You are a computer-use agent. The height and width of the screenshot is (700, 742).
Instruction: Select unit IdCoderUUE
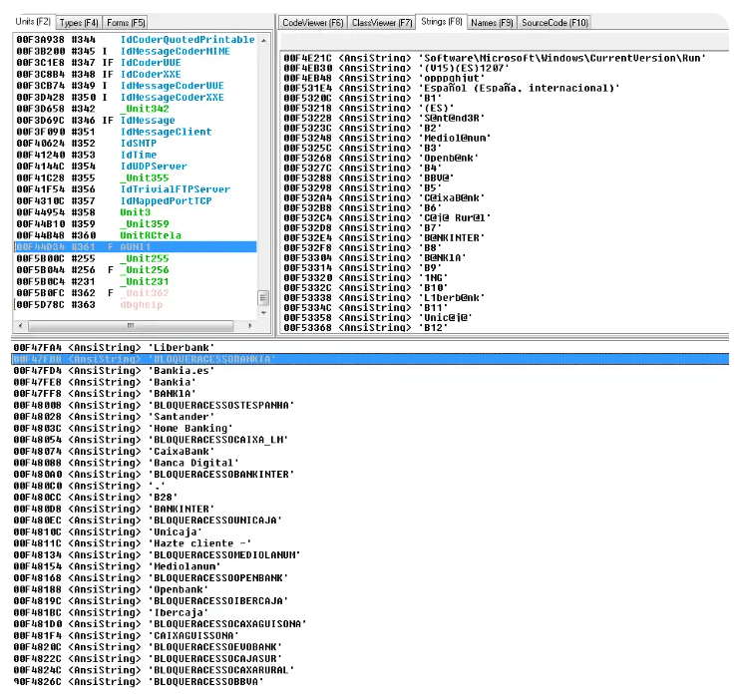151,63
